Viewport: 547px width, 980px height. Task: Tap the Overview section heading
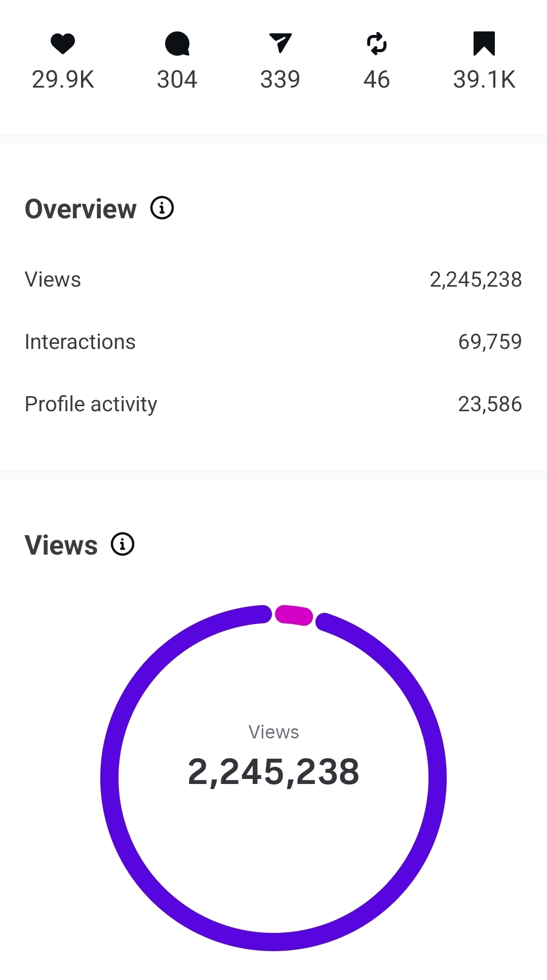coord(81,209)
